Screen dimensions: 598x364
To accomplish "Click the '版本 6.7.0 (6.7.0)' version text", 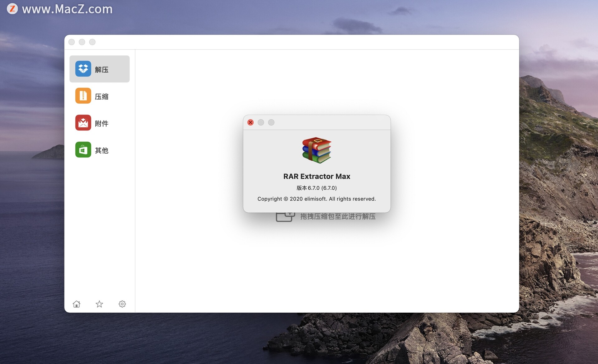I will [317, 188].
